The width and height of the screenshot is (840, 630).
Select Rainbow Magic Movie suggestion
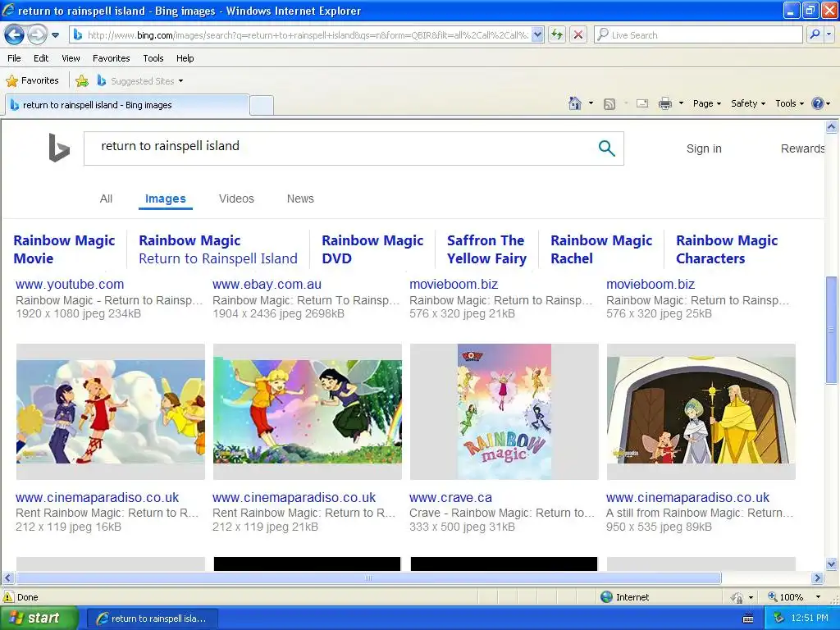(64, 249)
